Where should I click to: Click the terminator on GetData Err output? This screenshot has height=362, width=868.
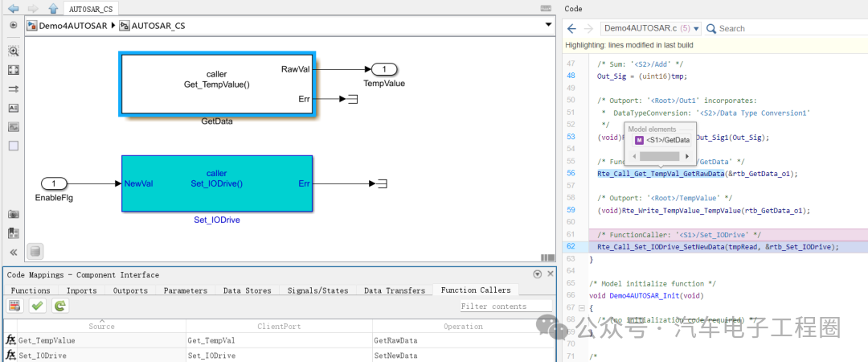352,99
